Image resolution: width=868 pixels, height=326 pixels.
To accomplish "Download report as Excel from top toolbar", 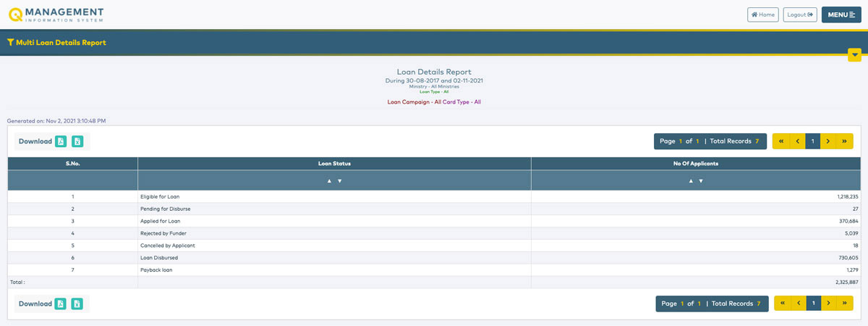I will coord(77,141).
